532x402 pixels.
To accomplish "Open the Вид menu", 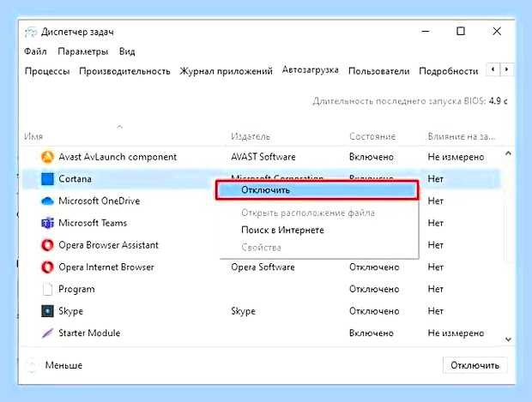I will coord(127,51).
